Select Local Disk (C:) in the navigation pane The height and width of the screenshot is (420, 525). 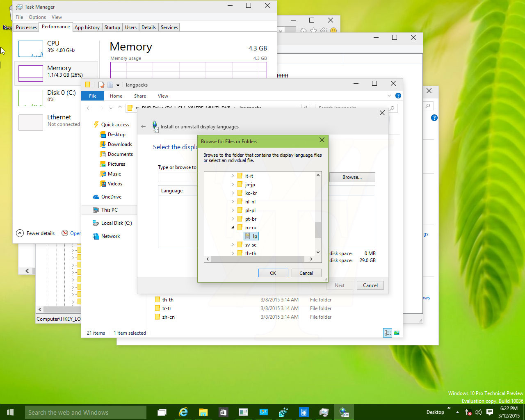112,223
